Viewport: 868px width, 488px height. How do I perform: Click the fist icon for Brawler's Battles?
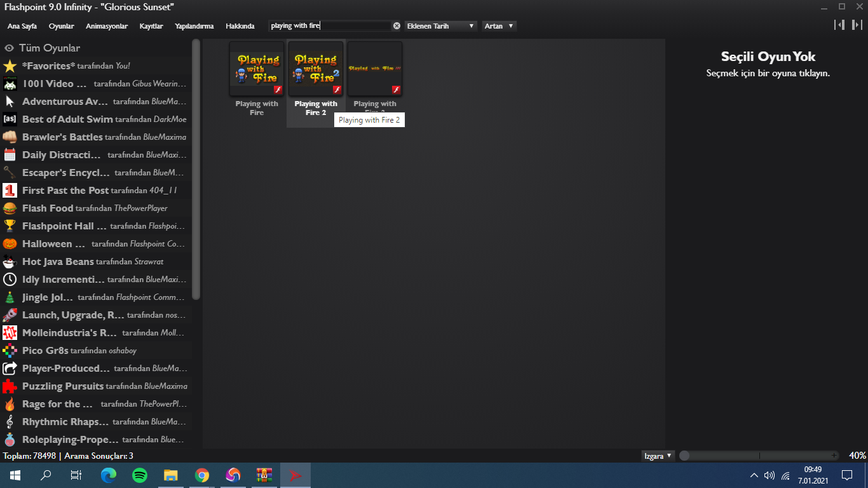(10, 137)
